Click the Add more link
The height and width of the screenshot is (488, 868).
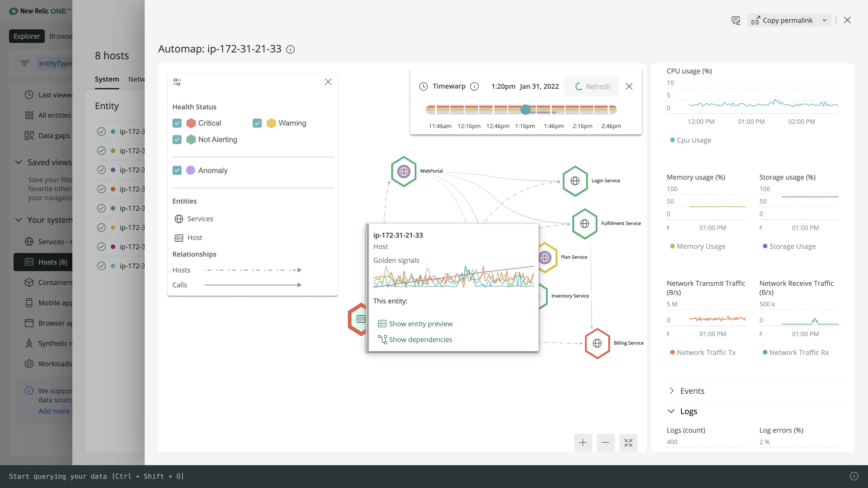coord(55,411)
